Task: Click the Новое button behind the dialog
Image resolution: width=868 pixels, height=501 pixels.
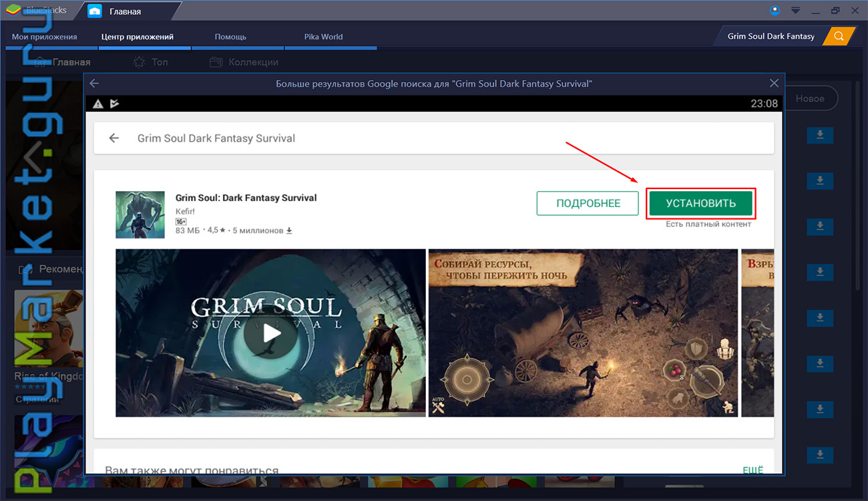Action: tap(810, 98)
